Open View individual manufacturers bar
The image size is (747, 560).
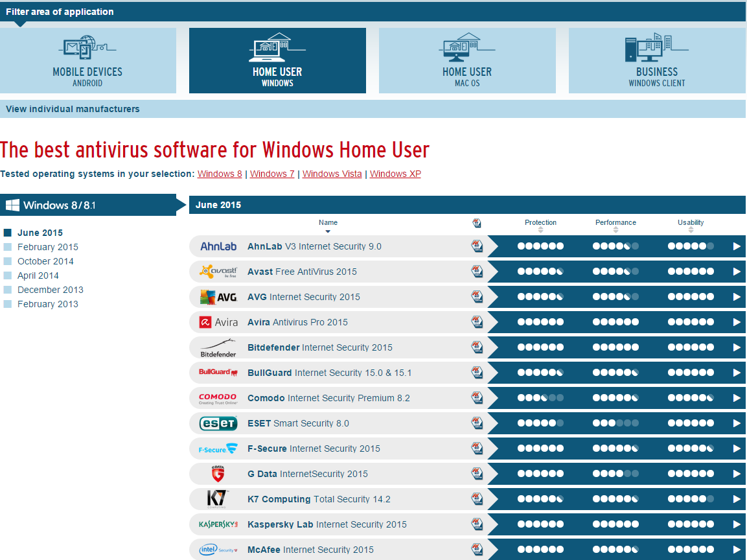tap(373, 109)
